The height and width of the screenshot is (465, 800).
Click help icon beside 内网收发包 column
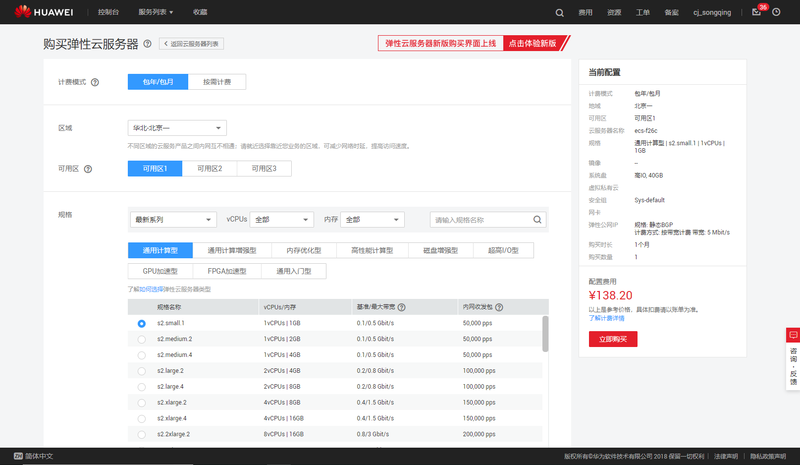coord(499,307)
